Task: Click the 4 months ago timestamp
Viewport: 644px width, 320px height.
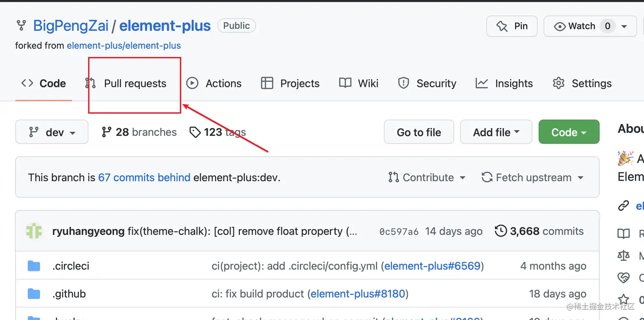Action: coord(553,266)
